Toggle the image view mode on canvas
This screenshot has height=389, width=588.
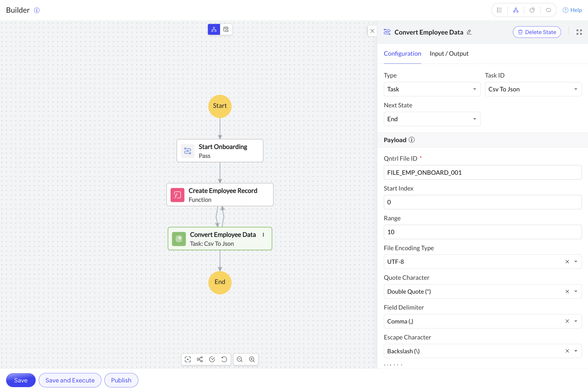[226, 29]
